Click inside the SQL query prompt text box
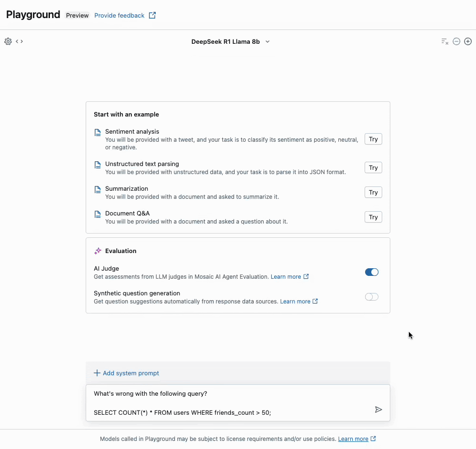 click(x=228, y=403)
